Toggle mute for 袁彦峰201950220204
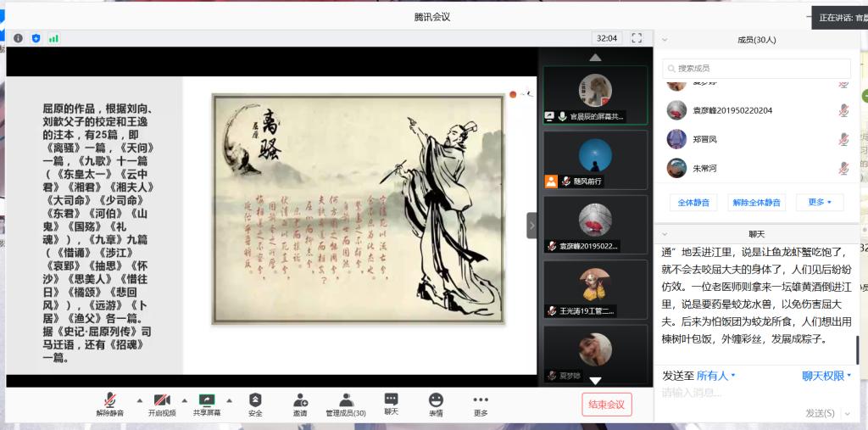The width and height of the screenshot is (868, 430). tap(843, 110)
